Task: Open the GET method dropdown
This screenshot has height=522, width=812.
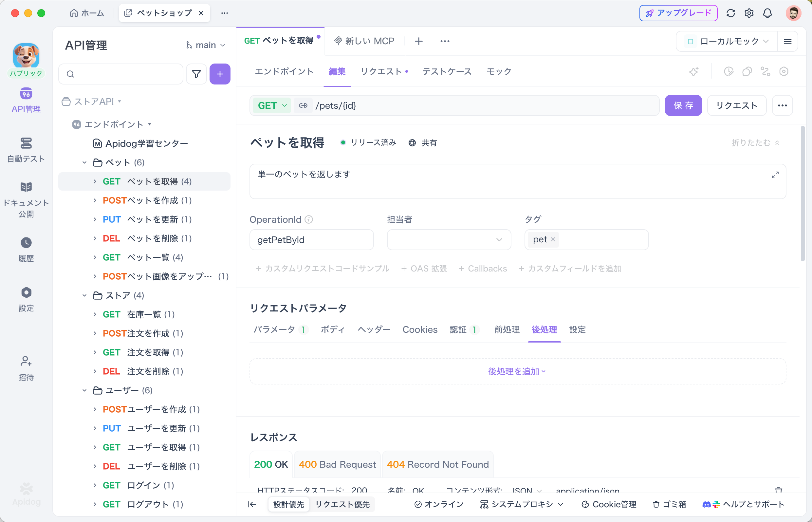Action: (x=272, y=105)
